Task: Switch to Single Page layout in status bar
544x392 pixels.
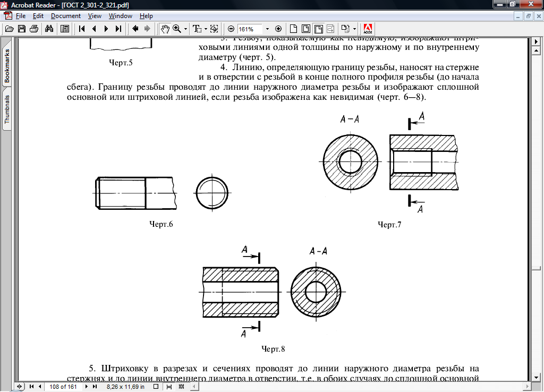Action: [156, 387]
